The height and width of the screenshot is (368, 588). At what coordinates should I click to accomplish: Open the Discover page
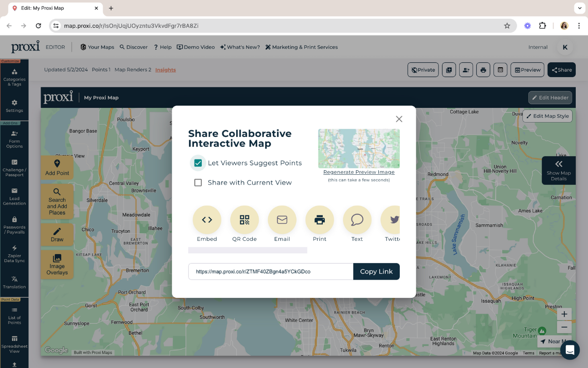click(133, 47)
